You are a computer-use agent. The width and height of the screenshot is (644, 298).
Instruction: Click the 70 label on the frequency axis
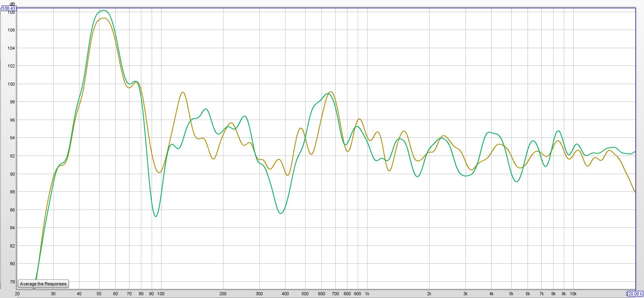[129, 294]
